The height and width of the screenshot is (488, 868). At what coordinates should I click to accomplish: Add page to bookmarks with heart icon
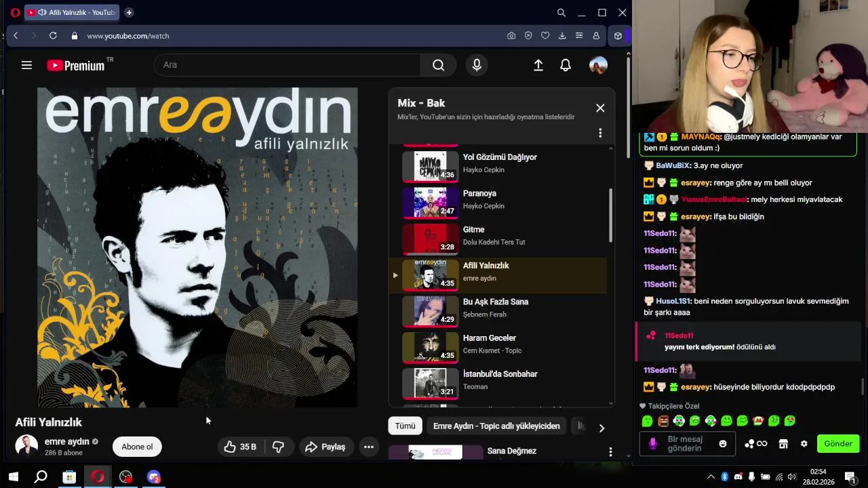pos(545,36)
